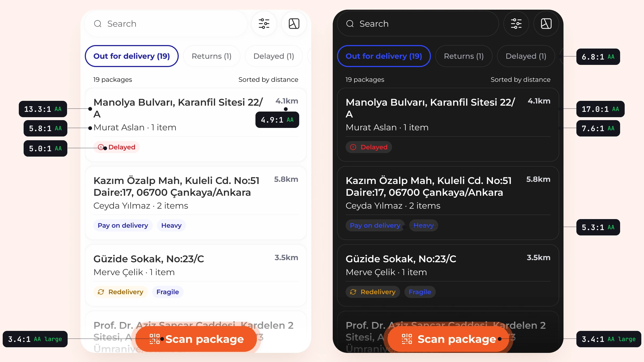Select Delayed (1) tab in light mockup

point(274,56)
